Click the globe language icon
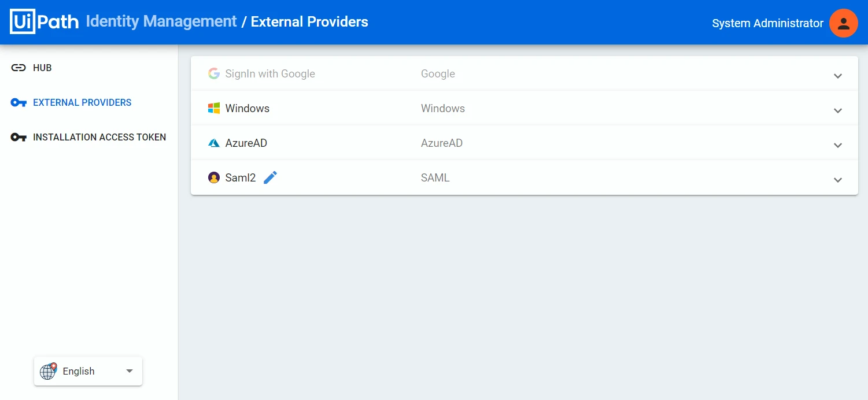 point(48,371)
